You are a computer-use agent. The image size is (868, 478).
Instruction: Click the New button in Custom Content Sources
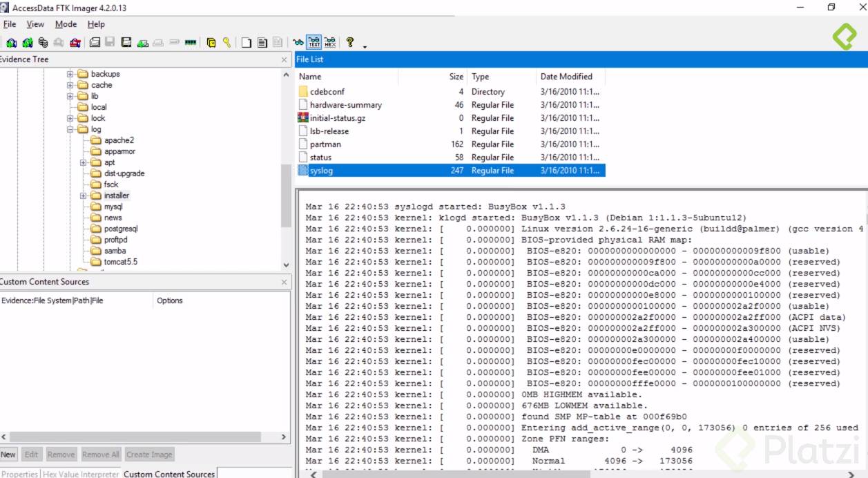click(x=8, y=455)
